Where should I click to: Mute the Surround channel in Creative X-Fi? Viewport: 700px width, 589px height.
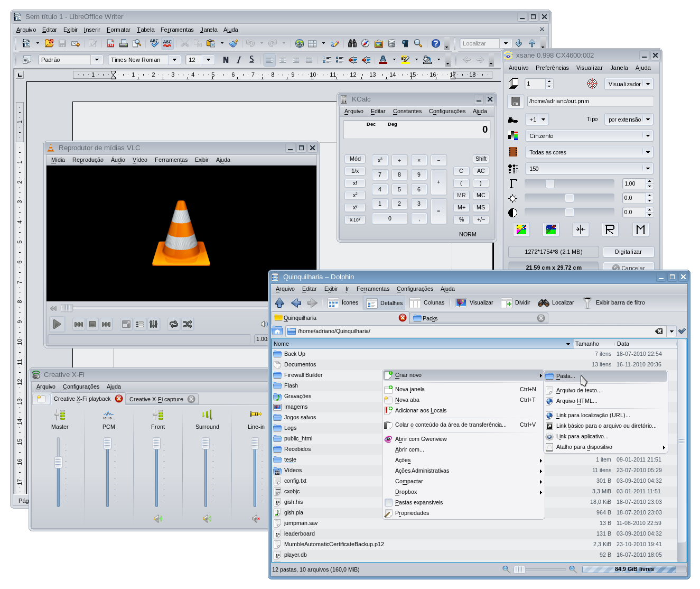click(x=207, y=519)
